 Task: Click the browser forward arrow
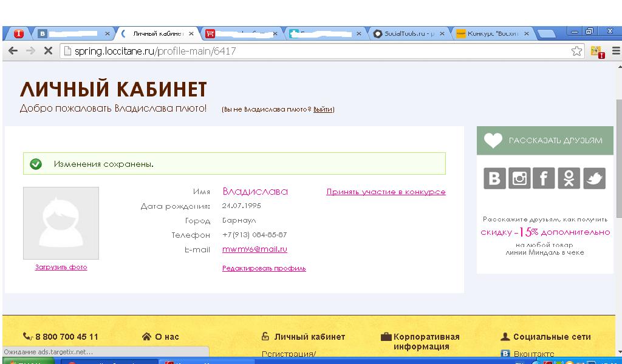click(30, 51)
